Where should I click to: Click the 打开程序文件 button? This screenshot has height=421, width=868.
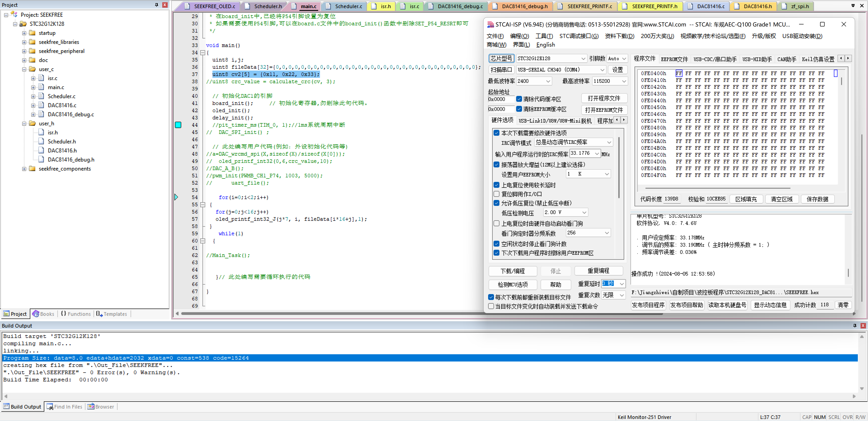pos(604,98)
